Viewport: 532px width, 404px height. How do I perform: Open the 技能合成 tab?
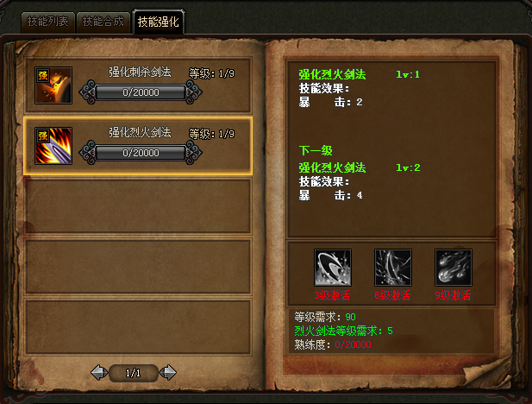click(103, 22)
